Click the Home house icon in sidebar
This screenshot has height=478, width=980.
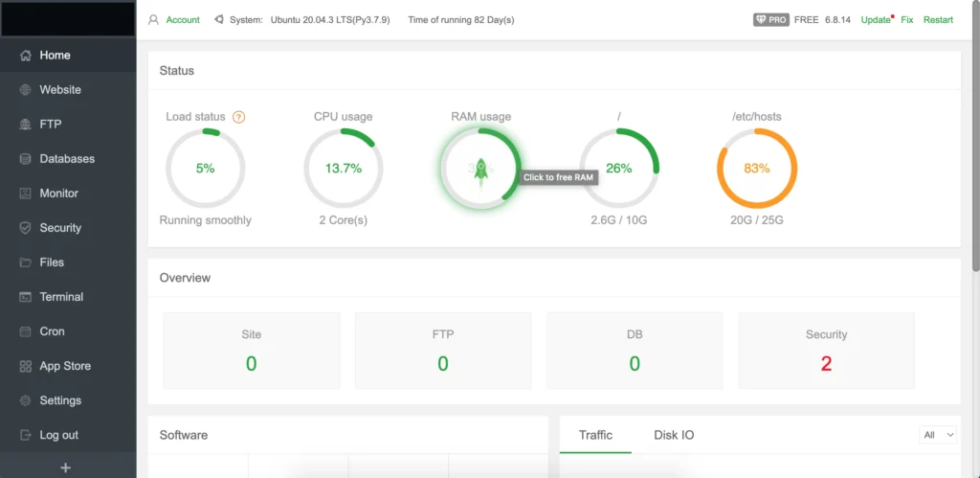tap(25, 55)
